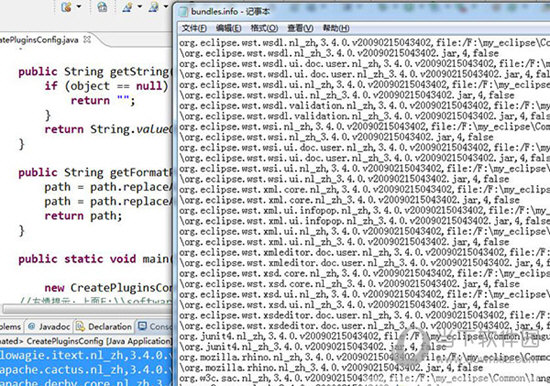Click Notepad line '\org.eclipse.wst.wsi.nl_zh_3.4.0...jar'

[336, 137]
